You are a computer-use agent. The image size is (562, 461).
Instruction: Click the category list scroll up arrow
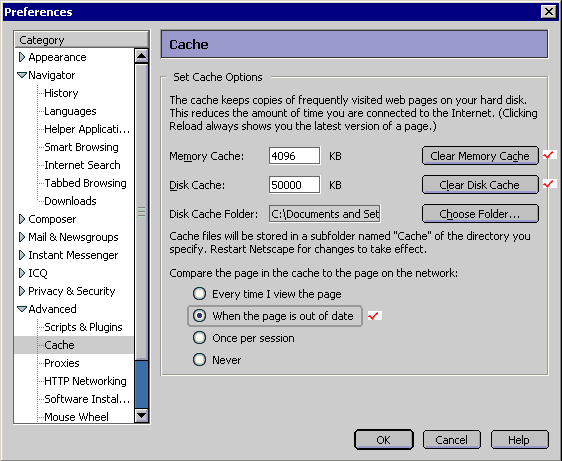click(x=142, y=56)
